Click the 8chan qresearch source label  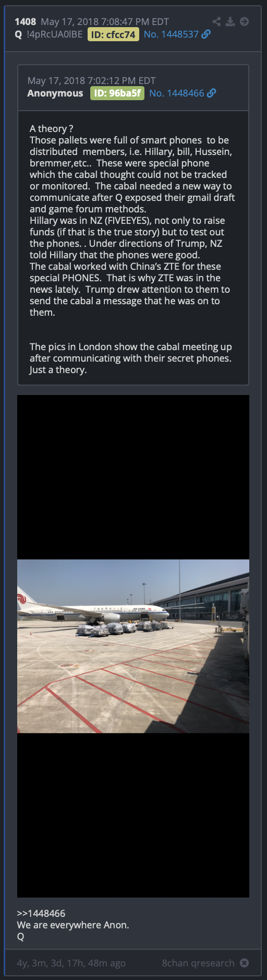tap(198, 963)
